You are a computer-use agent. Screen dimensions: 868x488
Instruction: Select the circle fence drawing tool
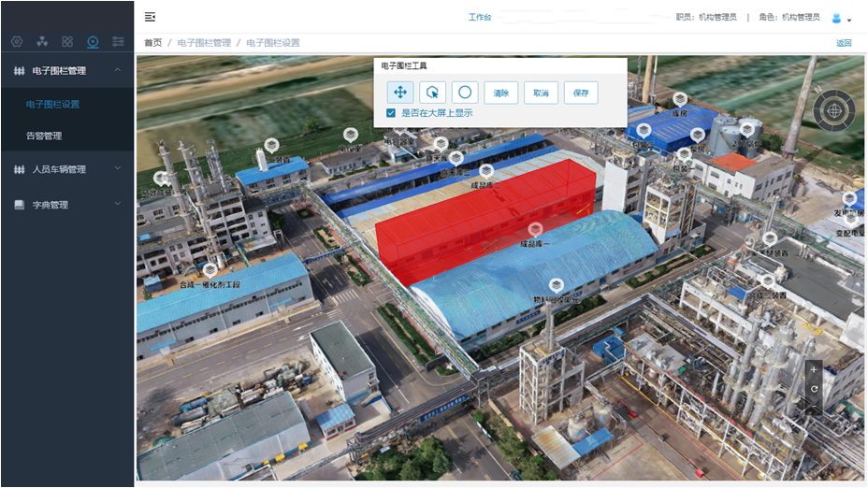[465, 93]
